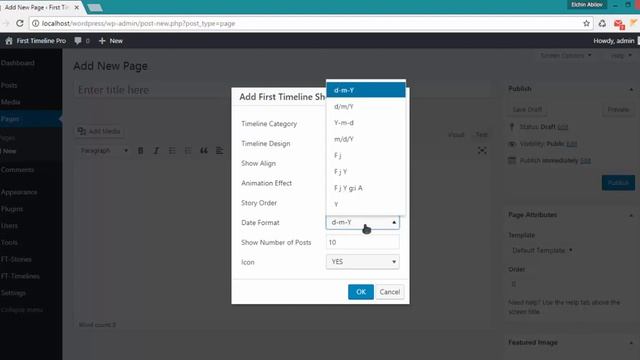Edit the Draft status link
This screenshot has height=360, width=640.
point(562,127)
